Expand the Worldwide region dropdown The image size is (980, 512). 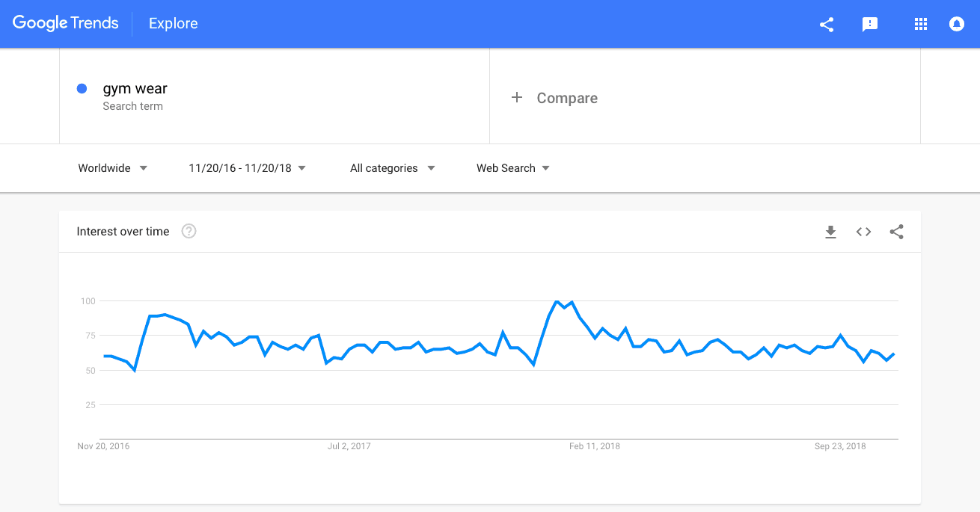coord(113,168)
